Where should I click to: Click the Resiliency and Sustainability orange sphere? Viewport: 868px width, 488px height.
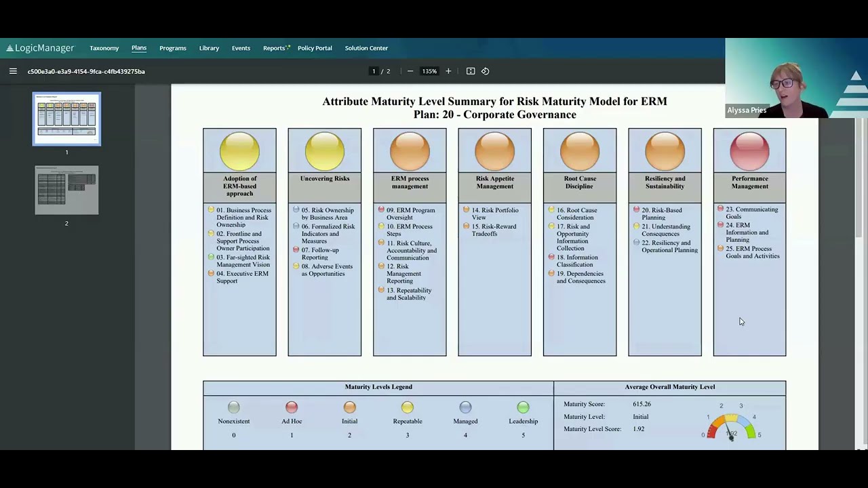[x=665, y=150]
